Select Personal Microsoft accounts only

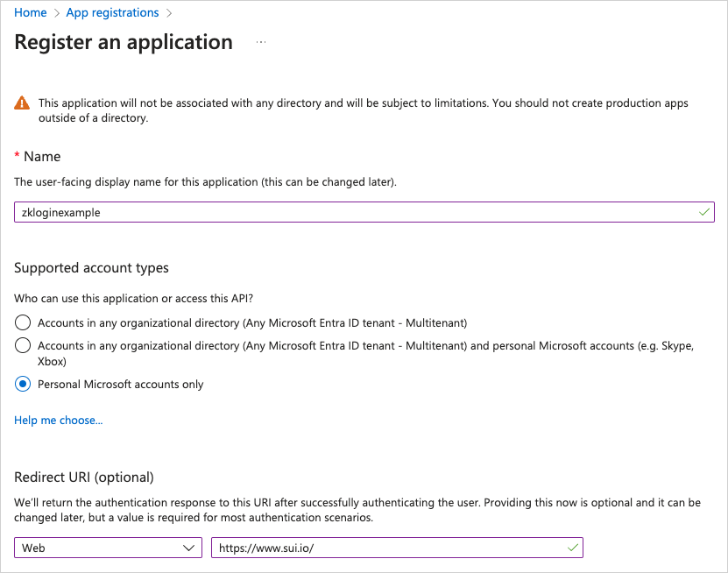pyautogui.click(x=22, y=384)
